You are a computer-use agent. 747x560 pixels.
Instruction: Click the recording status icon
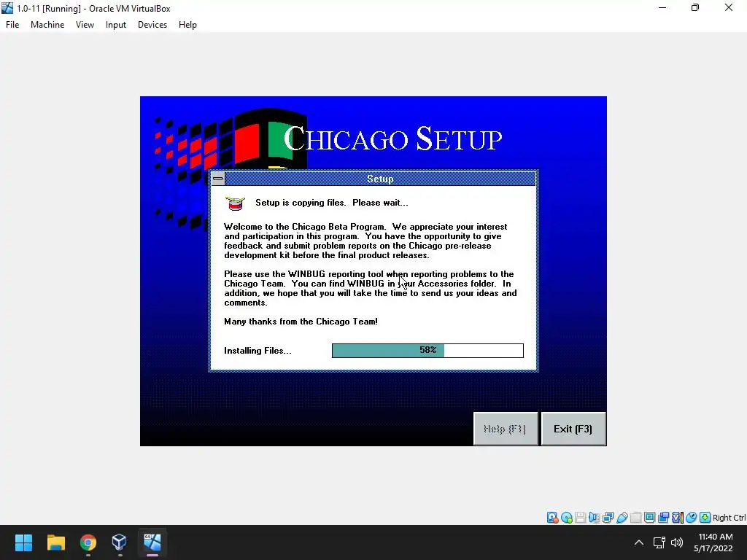click(x=663, y=518)
